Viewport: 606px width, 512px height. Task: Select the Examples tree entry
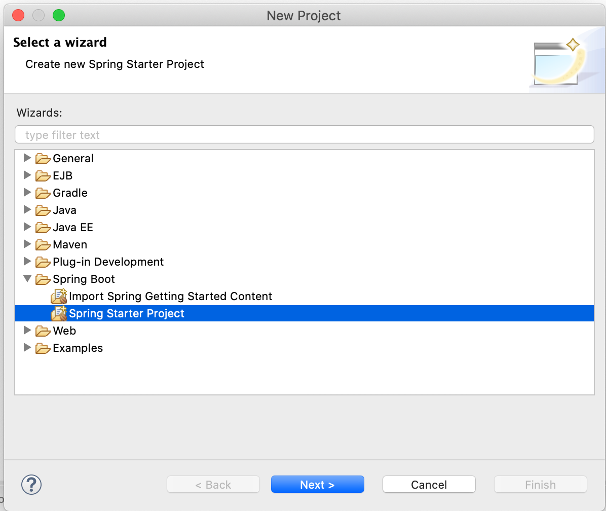tap(78, 348)
